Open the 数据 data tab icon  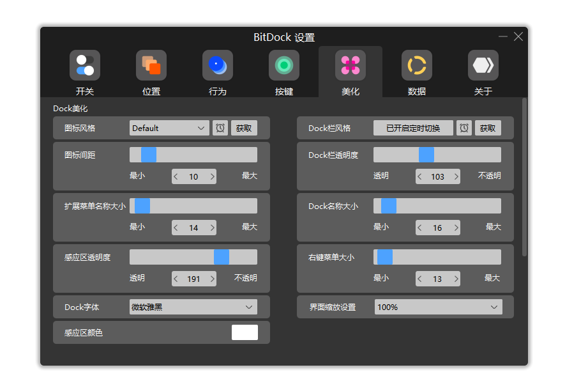[x=417, y=65]
